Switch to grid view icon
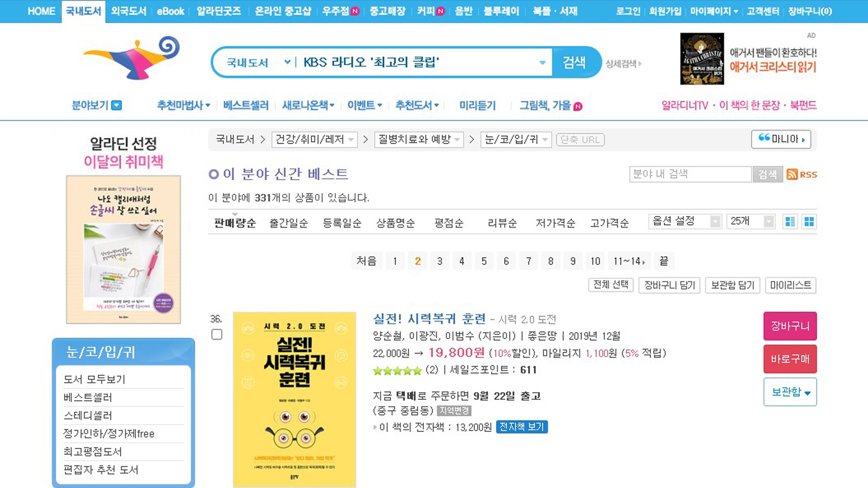This screenshot has width=868, height=488. click(809, 221)
